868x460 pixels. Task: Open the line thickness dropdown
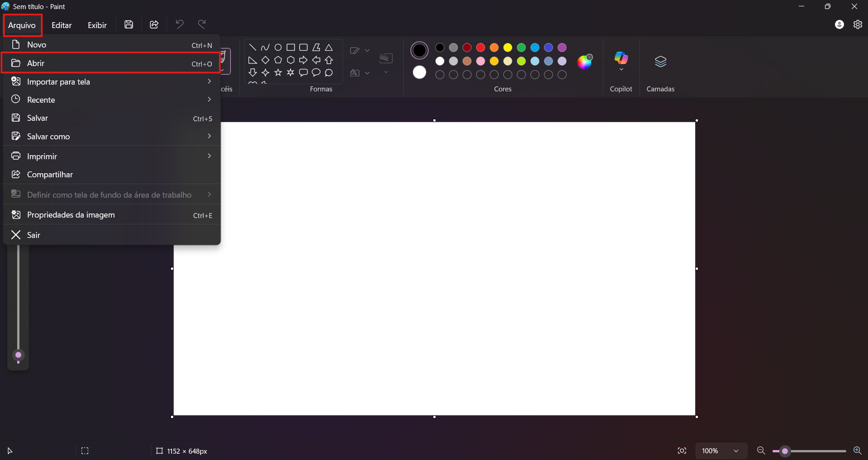click(386, 72)
